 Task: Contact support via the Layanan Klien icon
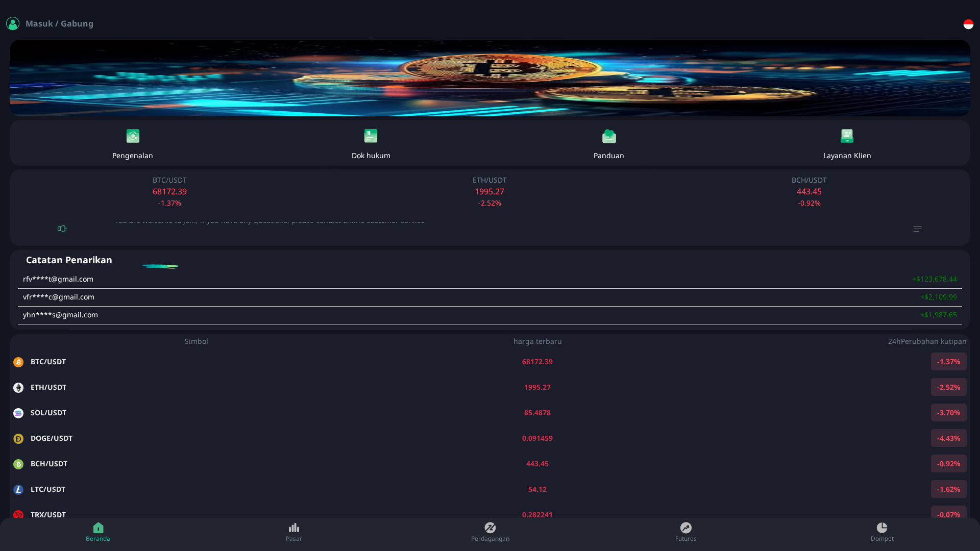point(847,136)
